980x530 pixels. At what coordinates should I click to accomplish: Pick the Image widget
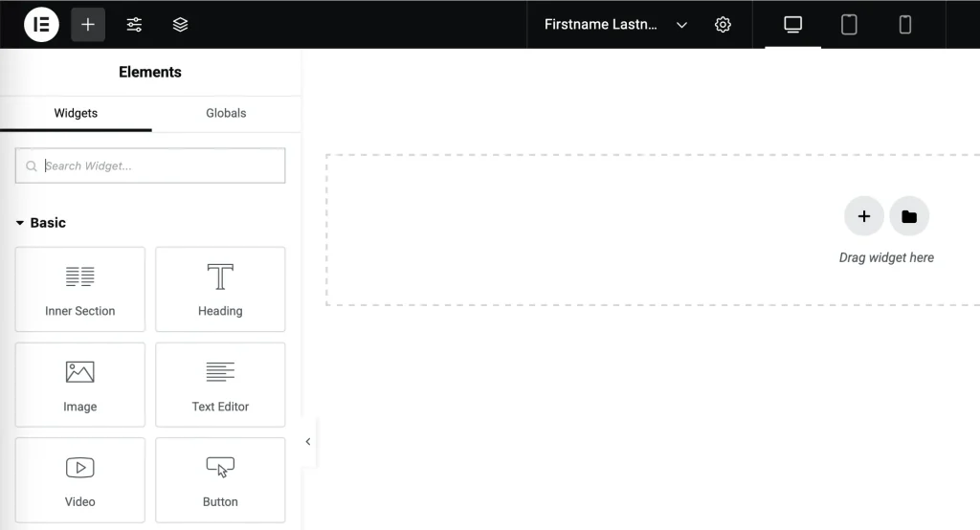click(80, 385)
